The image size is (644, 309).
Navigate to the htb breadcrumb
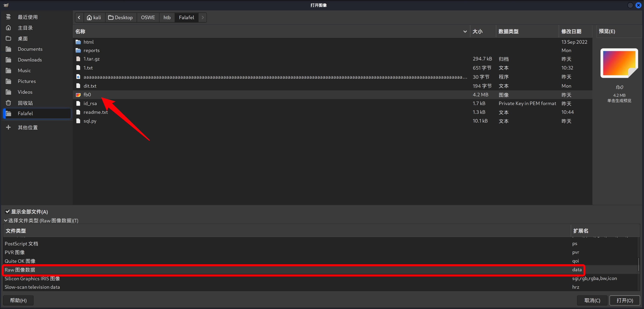pos(167,17)
